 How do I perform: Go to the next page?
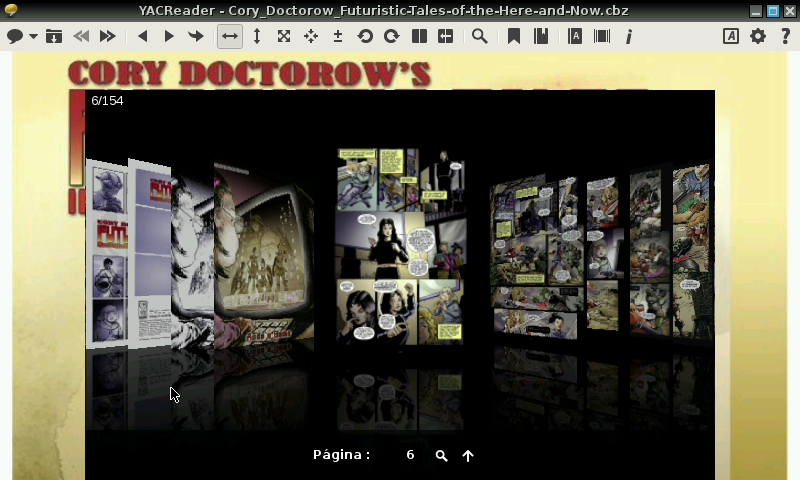169,36
